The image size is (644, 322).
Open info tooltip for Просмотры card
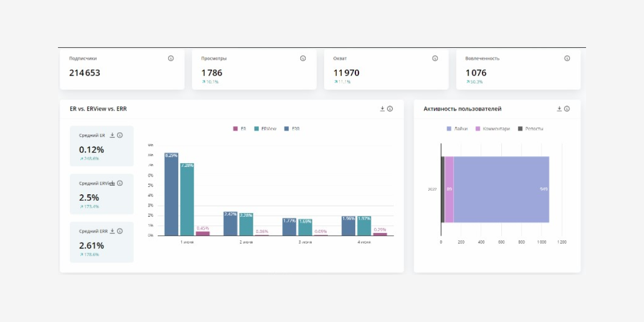[x=303, y=58]
